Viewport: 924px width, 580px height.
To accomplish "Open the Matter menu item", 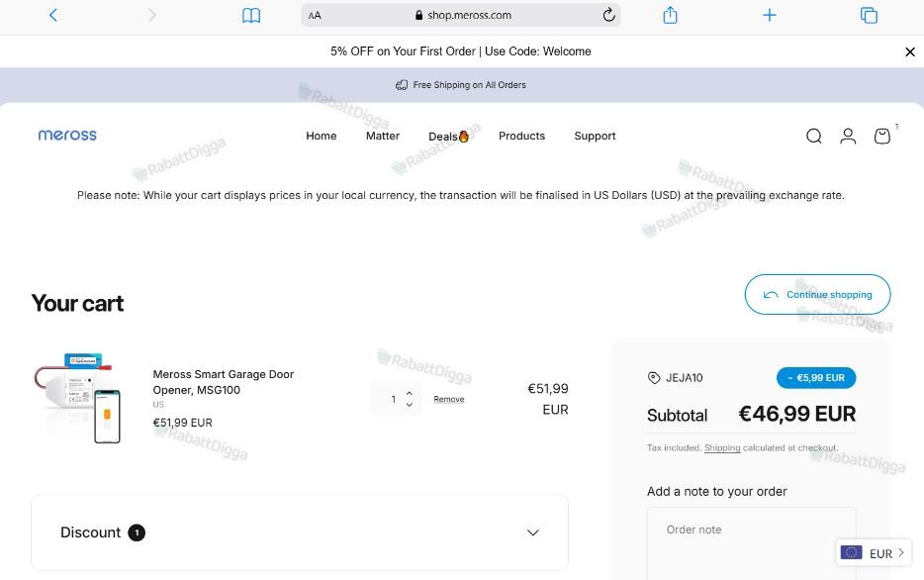I will pyautogui.click(x=383, y=136).
